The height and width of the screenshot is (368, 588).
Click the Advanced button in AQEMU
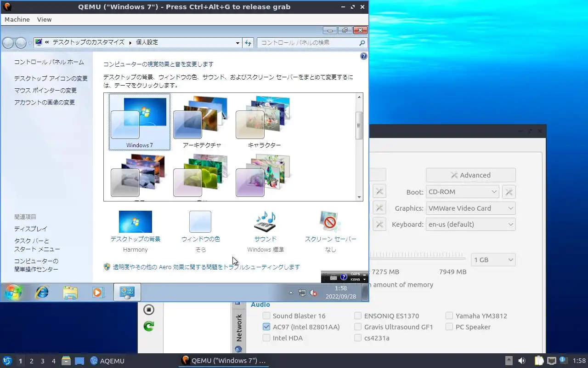click(471, 175)
